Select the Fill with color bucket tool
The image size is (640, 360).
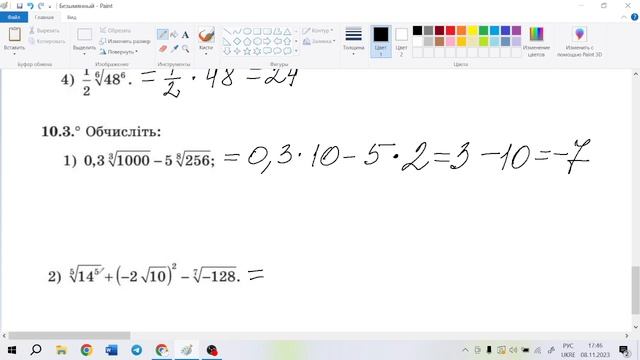174,35
